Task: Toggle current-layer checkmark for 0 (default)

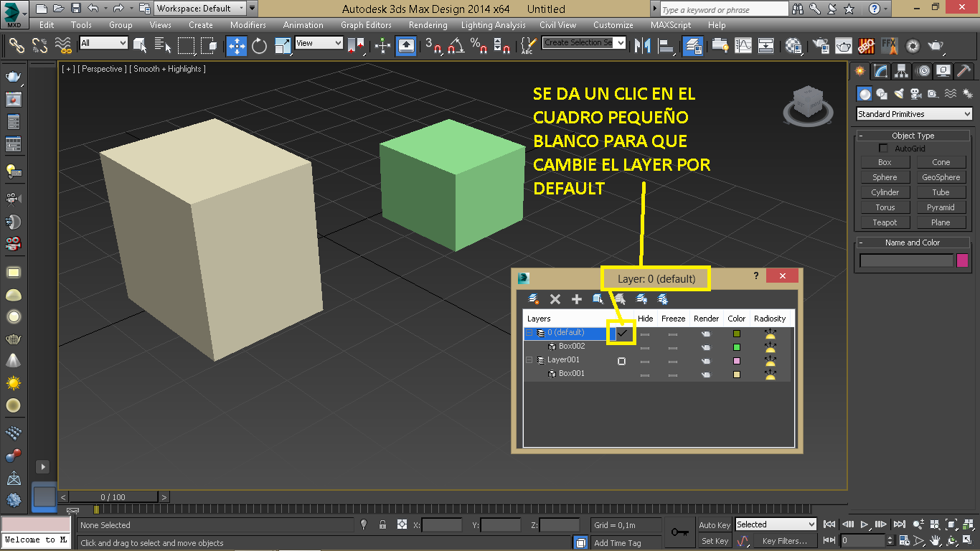Action: click(x=622, y=333)
